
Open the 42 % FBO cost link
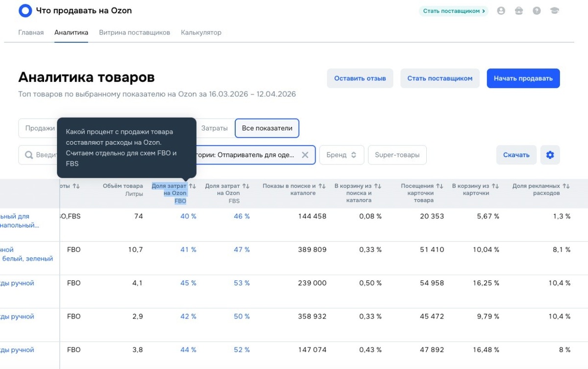(x=188, y=317)
